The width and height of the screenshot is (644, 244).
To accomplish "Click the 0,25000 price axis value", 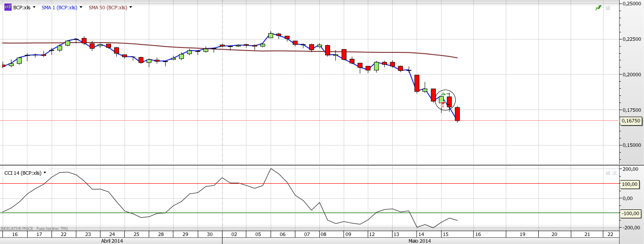I will coord(632,3).
